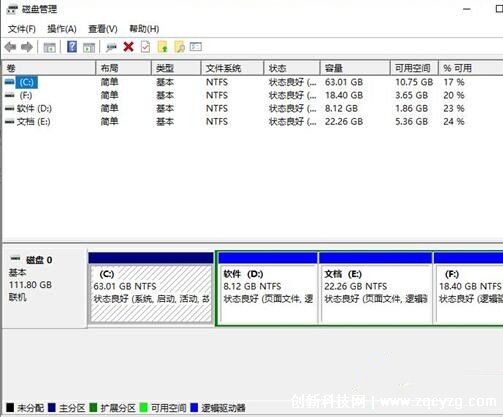Open the 操作(A) menu
The image size is (503, 417).
tap(62, 29)
